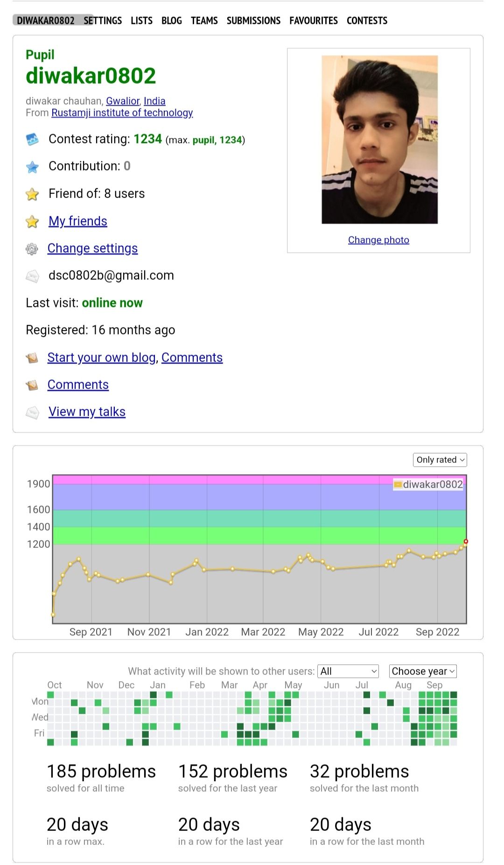Click the yellow diwakar0802 legend marker
The width and height of the screenshot is (504, 865).
pos(398,484)
